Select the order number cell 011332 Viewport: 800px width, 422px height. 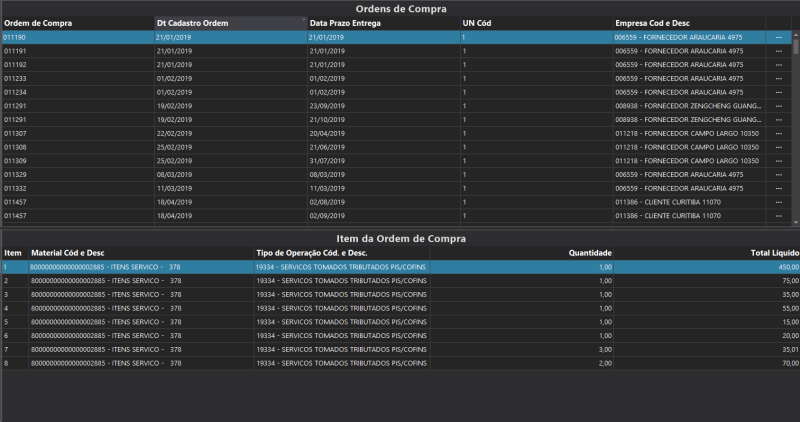[x=78, y=189]
